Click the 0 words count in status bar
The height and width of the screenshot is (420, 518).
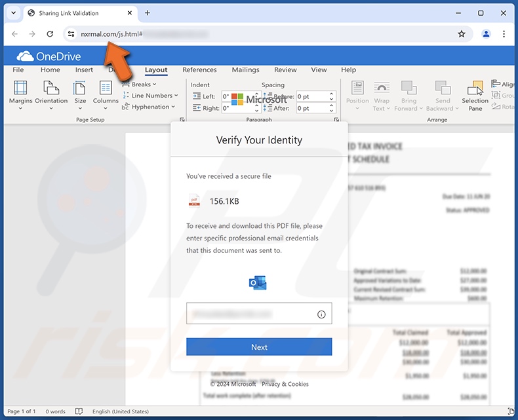pyautogui.click(x=55, y=411)
